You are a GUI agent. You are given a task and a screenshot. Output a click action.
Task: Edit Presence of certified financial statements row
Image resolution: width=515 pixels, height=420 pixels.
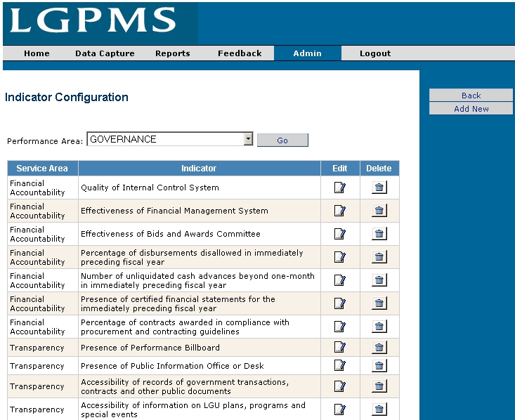point(340,303)
